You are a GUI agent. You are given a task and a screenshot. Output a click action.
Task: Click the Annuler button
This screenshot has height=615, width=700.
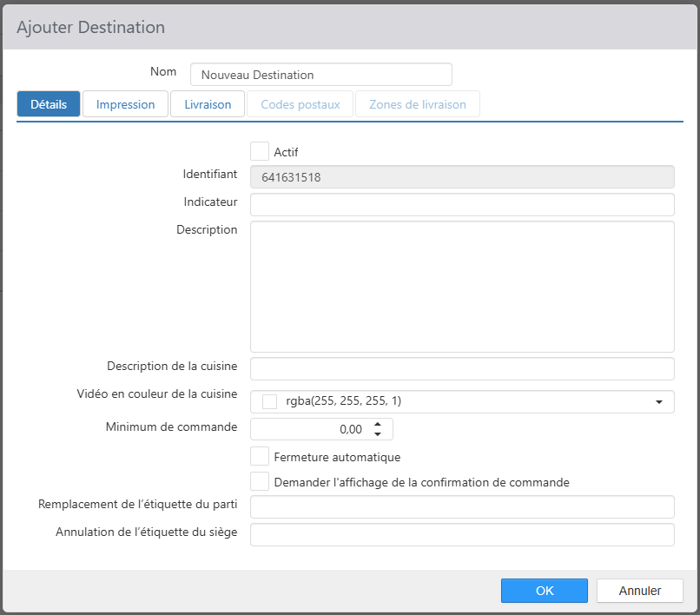point(640,591)
